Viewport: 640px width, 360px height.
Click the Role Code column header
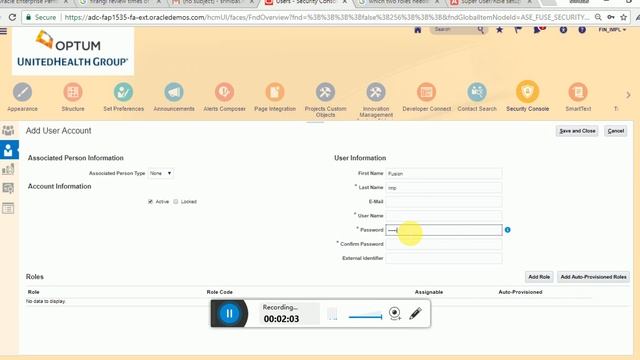pyautogui.click(x=219, y=292)
